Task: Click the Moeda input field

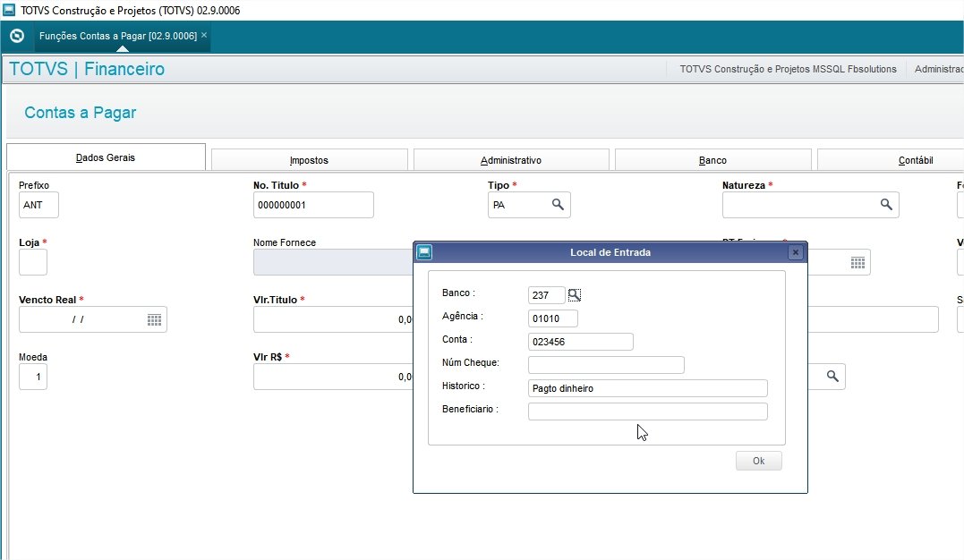Action: [x=33, y=377]
